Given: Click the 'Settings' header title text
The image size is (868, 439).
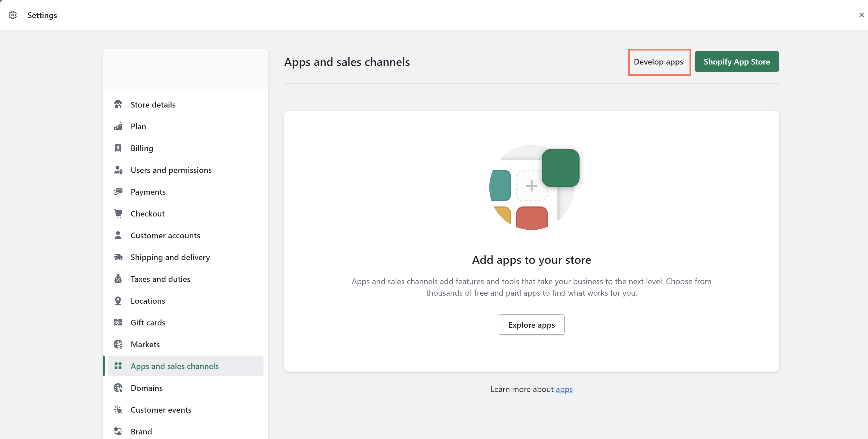Looking at the screenshot, I should [42, 15].
